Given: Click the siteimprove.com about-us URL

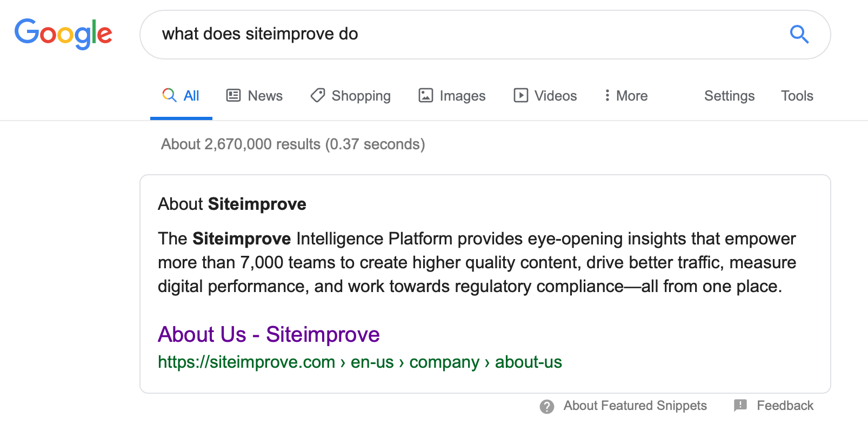Looking at the screenshot, I should pyautogui.click(x=359, y=362).
